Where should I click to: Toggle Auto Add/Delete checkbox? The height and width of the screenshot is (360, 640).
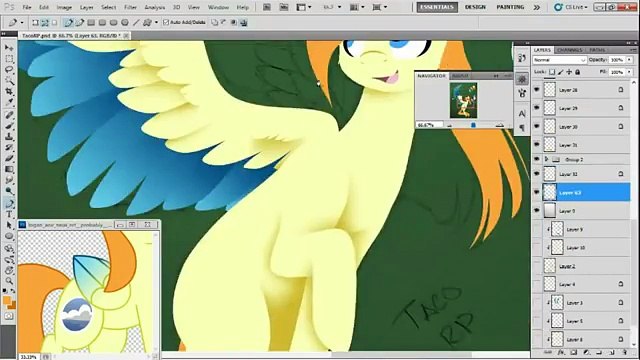click(166, 23)
